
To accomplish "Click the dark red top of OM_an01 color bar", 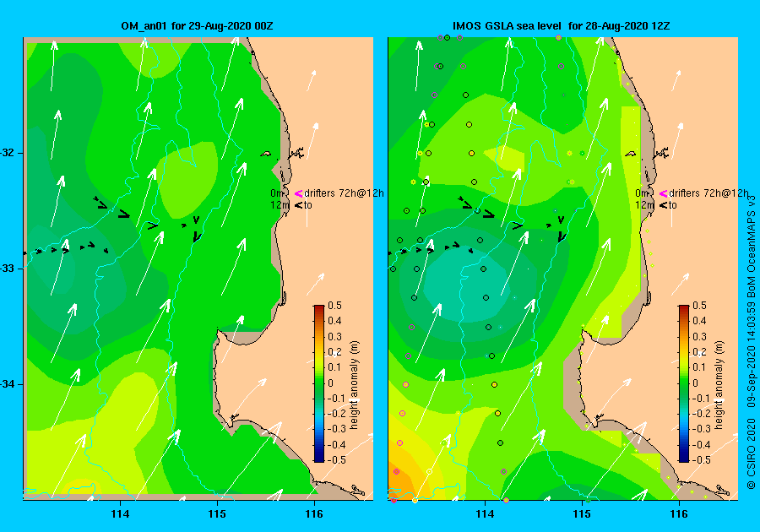I will tap(319, 308).
